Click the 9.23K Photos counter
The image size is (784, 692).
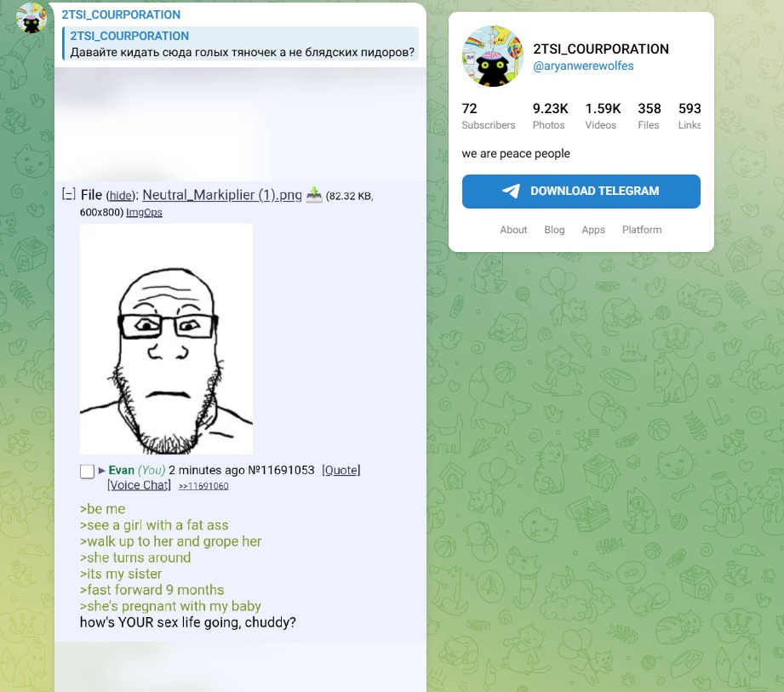[x=550, y=116]
